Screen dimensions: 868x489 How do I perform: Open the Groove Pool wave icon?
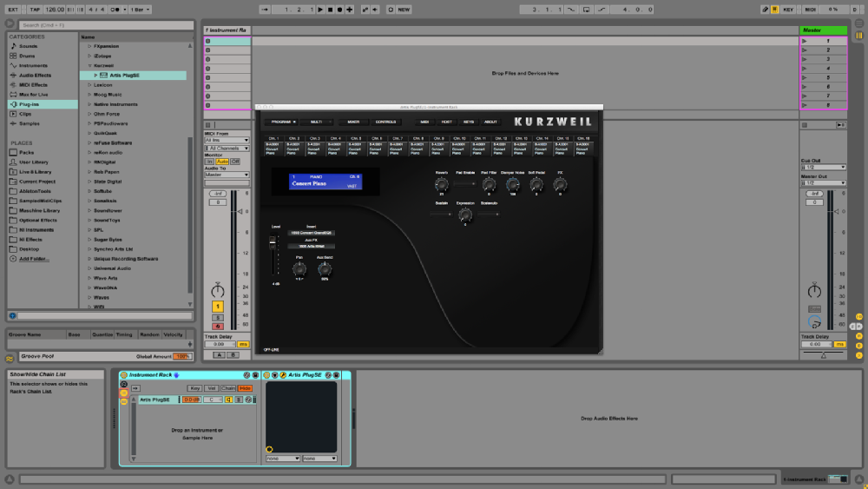tap(10, 357)
